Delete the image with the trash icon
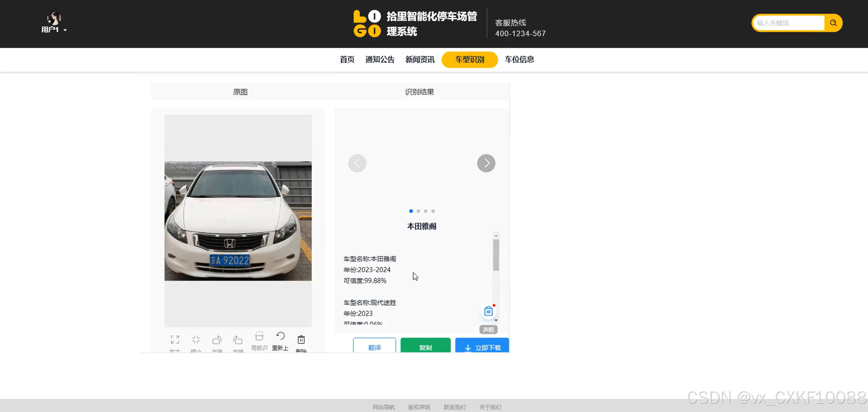 tap(301, 340)
